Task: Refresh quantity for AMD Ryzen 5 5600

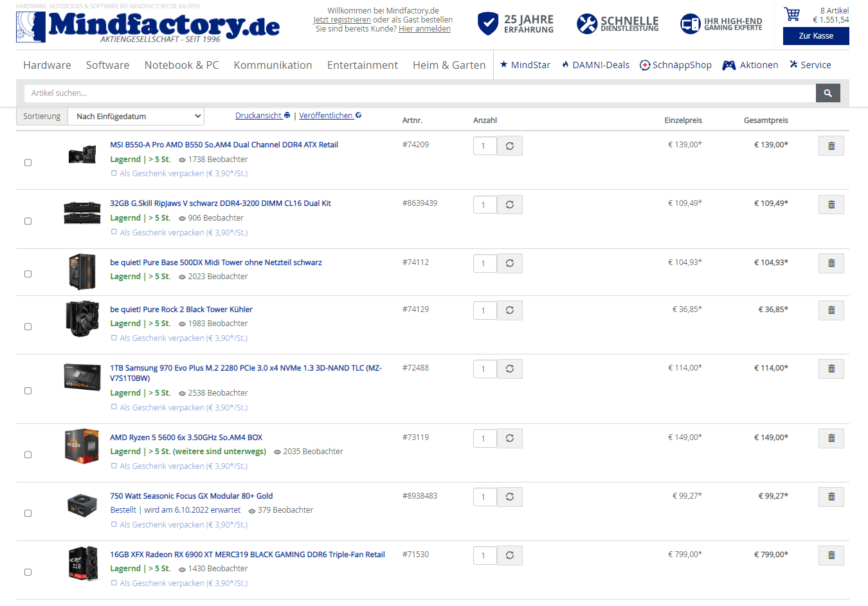Action: (509, 438)
